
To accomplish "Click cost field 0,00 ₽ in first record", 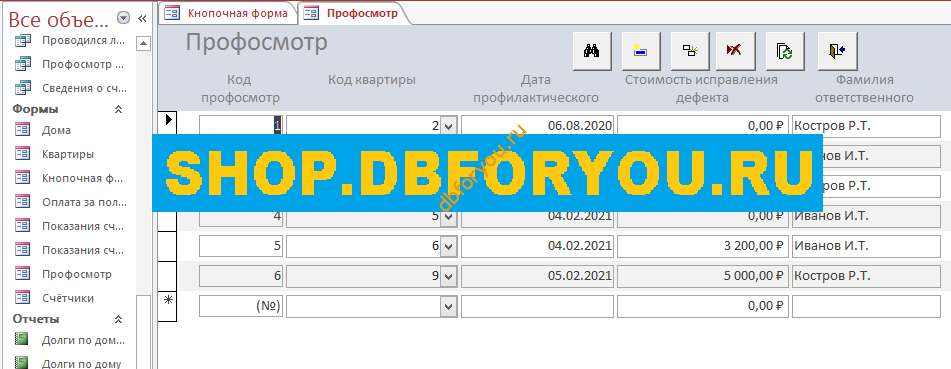I will coord(703,126).
